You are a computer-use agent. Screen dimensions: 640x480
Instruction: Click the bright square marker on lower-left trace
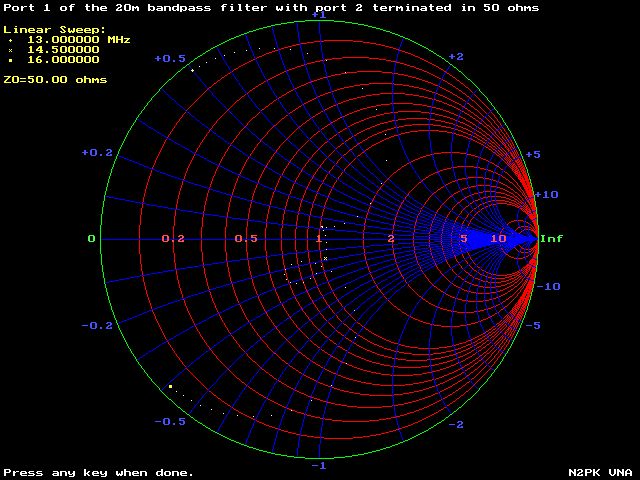[x=171, y=386]
